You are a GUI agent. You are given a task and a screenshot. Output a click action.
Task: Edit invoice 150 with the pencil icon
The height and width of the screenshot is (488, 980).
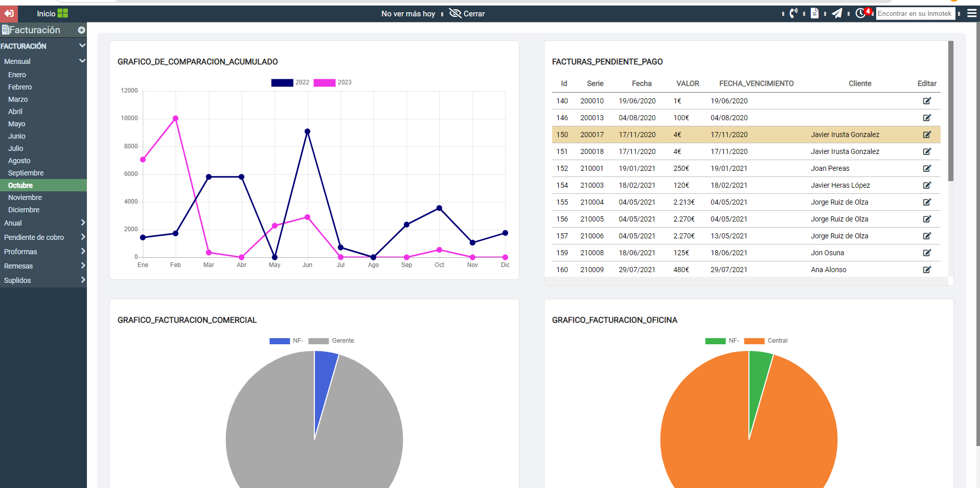coord(927,135)
